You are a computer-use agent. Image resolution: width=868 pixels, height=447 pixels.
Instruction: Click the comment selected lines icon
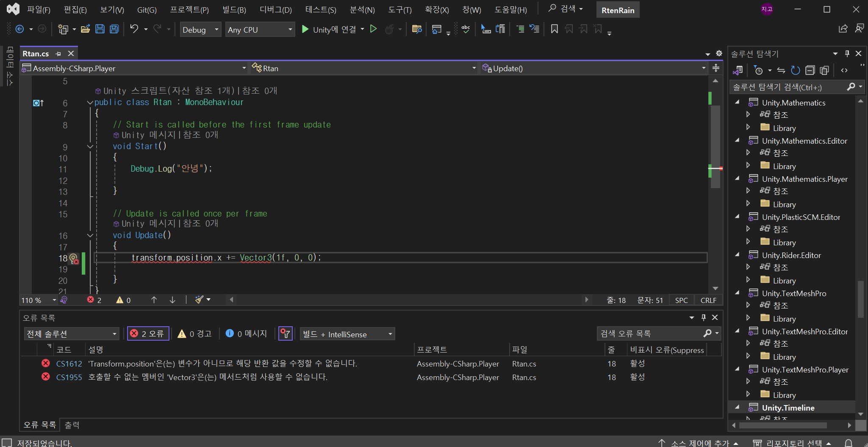[520, 29]
